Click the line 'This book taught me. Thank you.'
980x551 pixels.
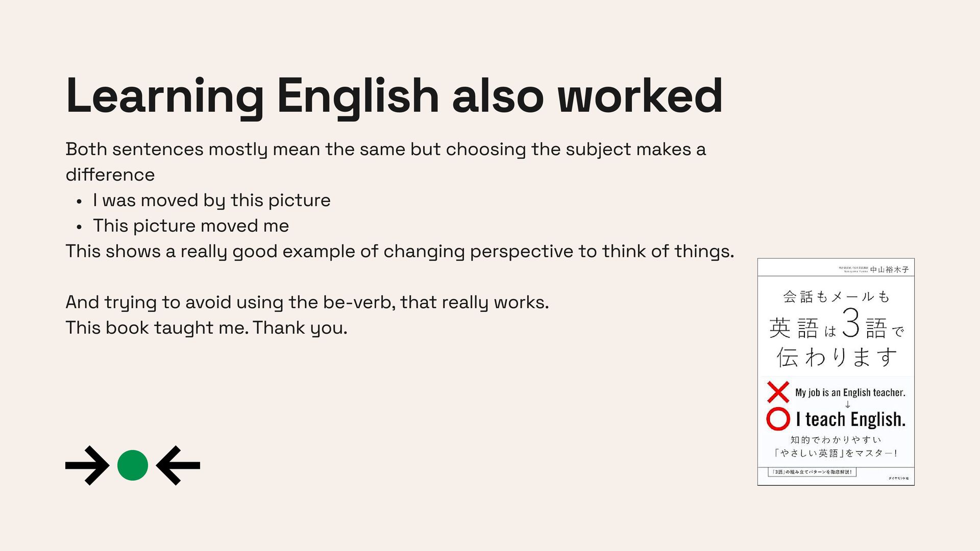tap(207, 328)
